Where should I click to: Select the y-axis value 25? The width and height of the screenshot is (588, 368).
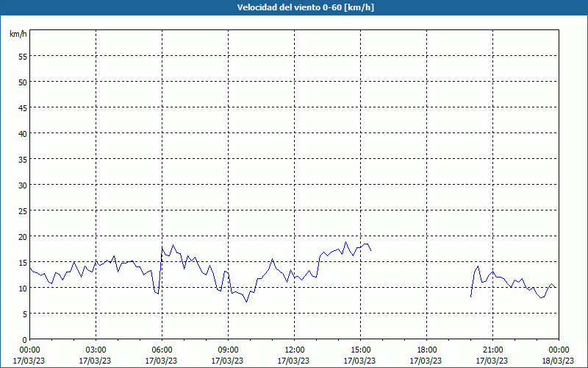[x=23, y=210]
